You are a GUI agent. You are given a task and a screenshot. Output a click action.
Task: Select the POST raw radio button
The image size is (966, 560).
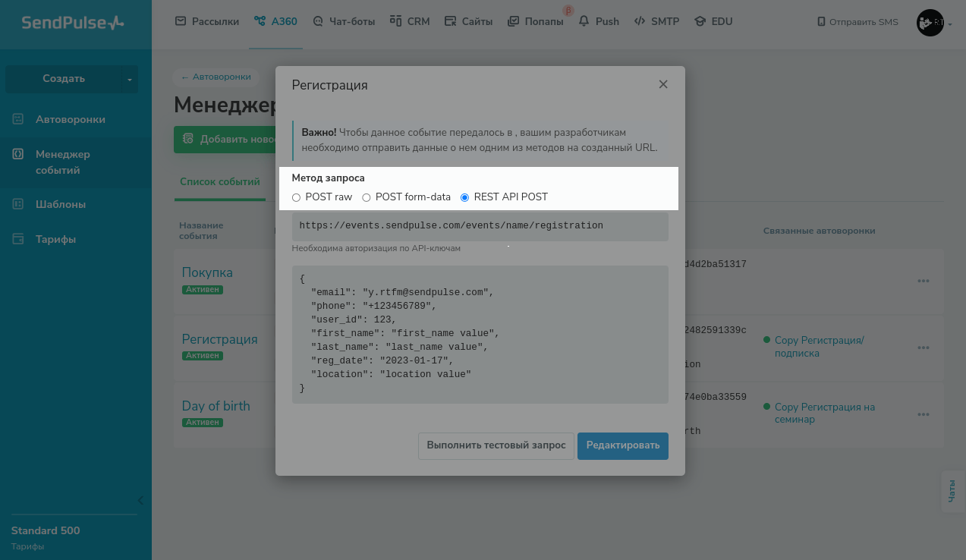[297, 197]
